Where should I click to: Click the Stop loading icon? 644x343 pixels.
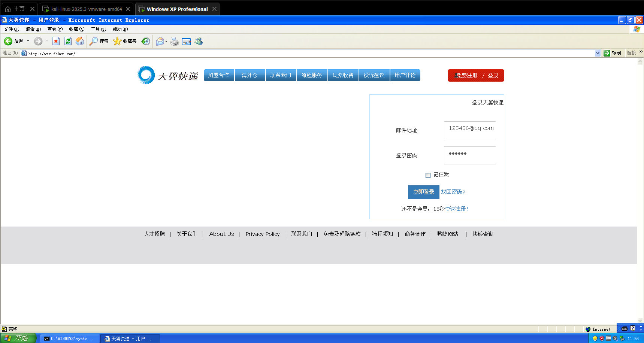56,41
